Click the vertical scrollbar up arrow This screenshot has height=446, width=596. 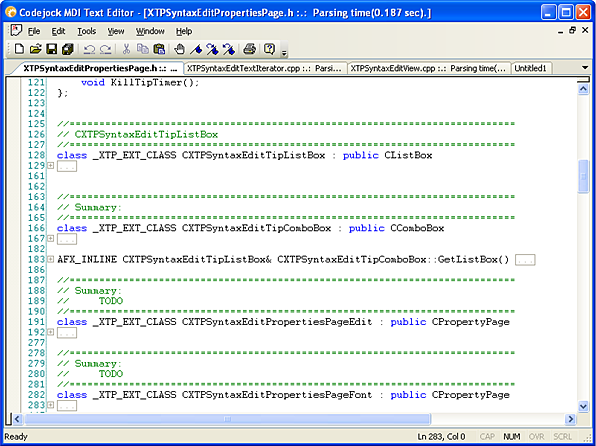(x=583, y=89)
